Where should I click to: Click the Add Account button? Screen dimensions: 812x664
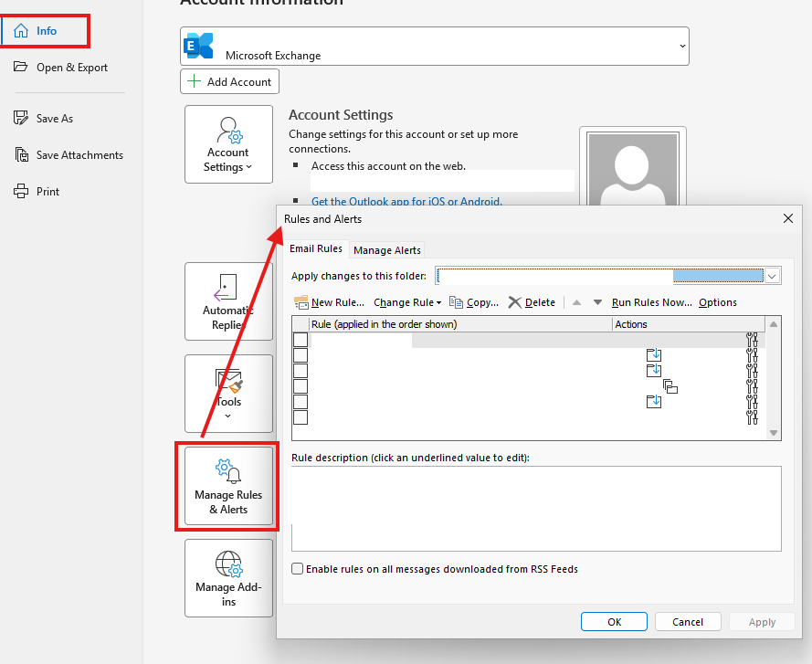229,81
